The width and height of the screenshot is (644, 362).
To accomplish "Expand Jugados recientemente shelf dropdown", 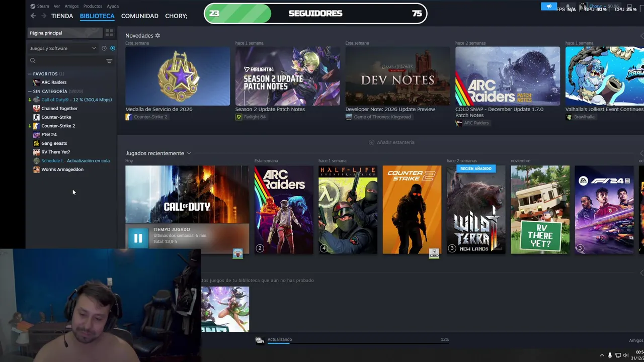I will coord(189,153).
